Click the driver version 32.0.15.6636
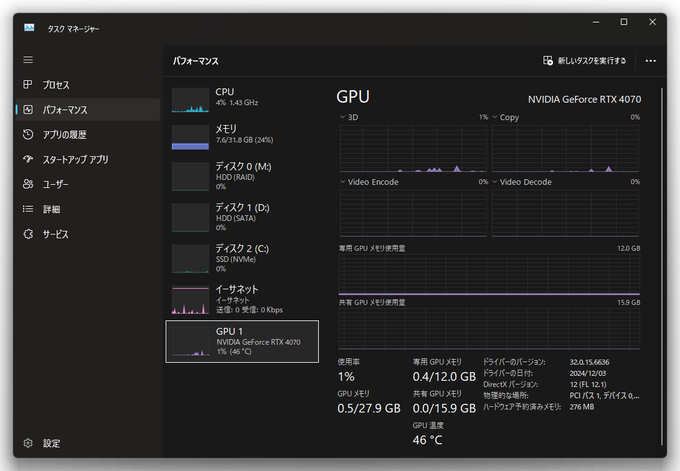 click(x=589, y=362)
